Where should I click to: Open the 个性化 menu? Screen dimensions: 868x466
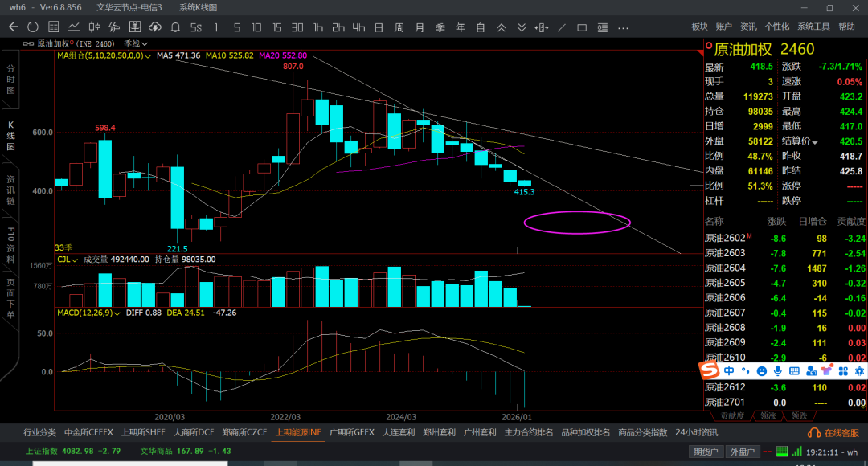tap(776, 27)
